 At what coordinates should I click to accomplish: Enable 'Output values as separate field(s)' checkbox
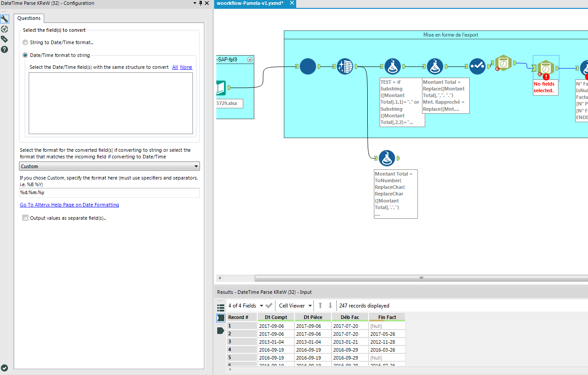[25, 217]
